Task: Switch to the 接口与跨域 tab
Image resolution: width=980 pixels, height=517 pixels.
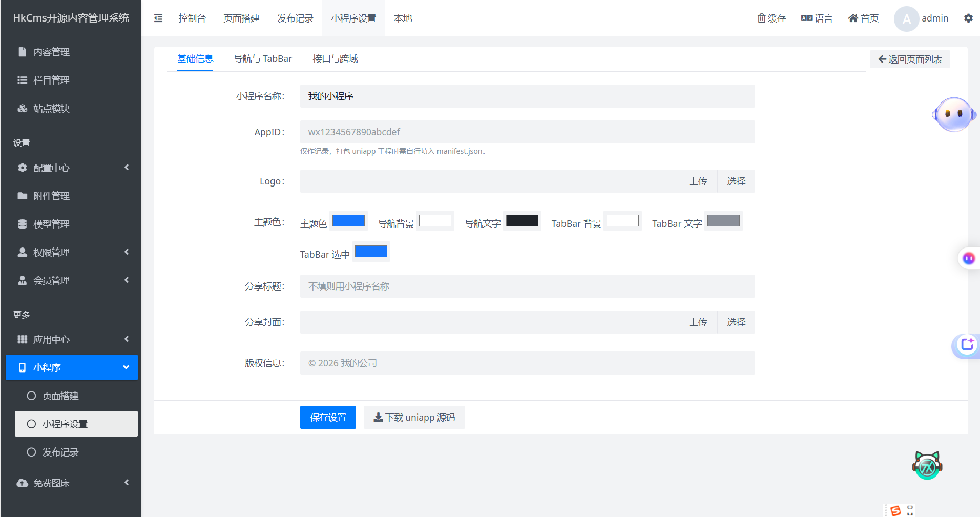Action: click(x=335, y=59)
